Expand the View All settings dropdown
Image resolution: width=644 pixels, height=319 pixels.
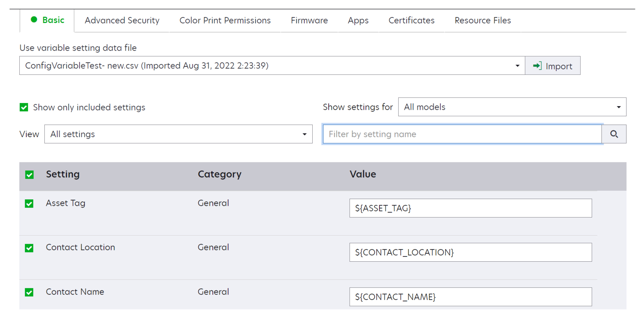click(178, 134)
